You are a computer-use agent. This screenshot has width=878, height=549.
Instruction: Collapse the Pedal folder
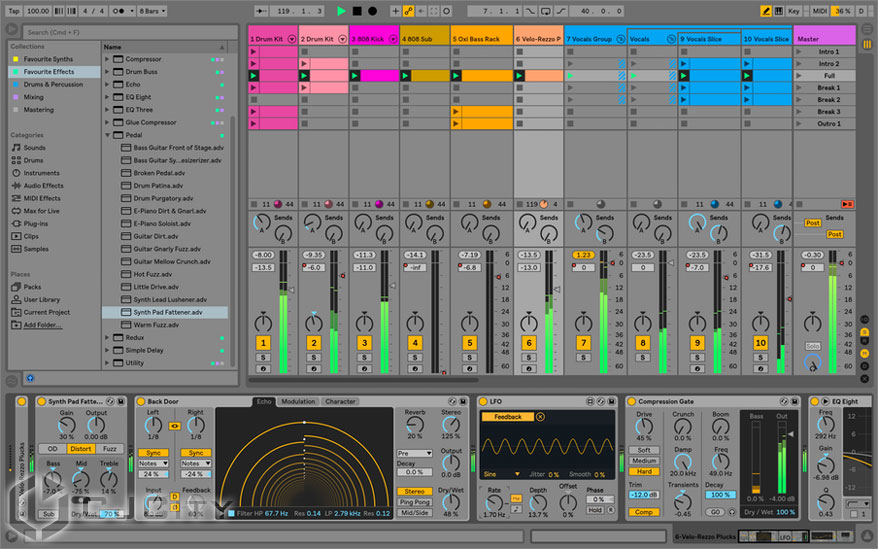(107, 135)
